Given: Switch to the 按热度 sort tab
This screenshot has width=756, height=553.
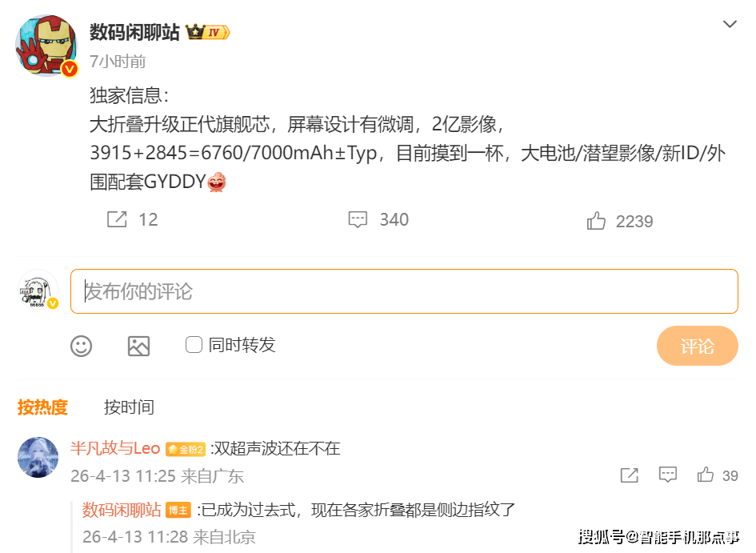Looking at the screenshot, I should click(x=42, y=407).
